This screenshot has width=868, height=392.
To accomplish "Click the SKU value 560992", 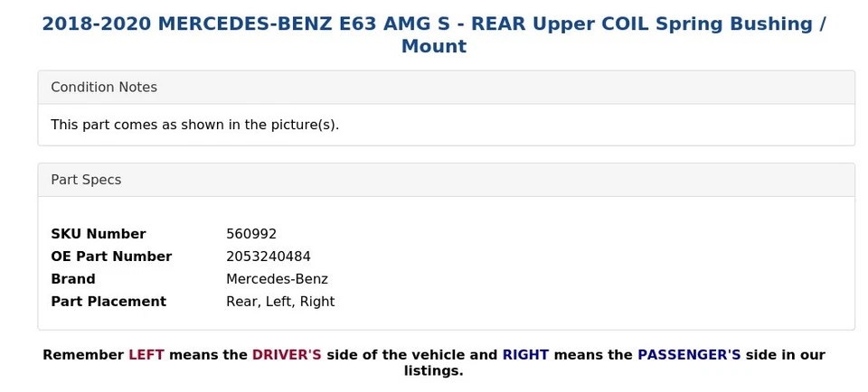I will pos(251,234).
